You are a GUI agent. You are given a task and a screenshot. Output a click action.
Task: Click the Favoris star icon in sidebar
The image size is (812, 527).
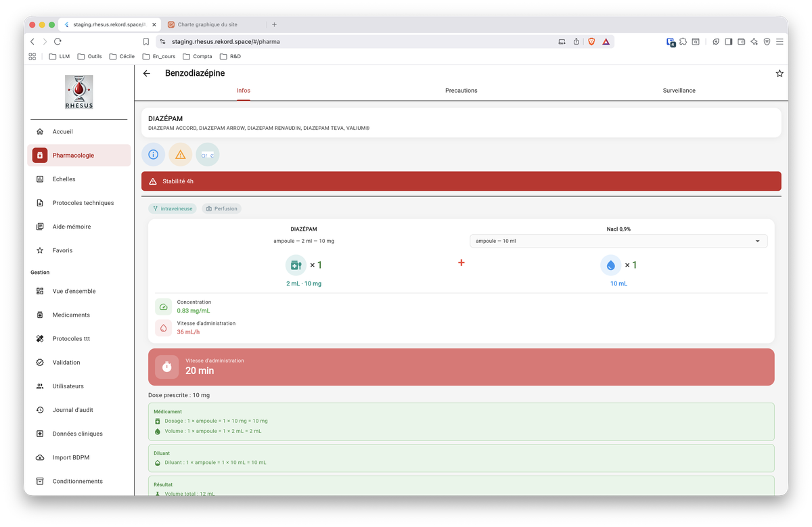[x=40, y=250]
